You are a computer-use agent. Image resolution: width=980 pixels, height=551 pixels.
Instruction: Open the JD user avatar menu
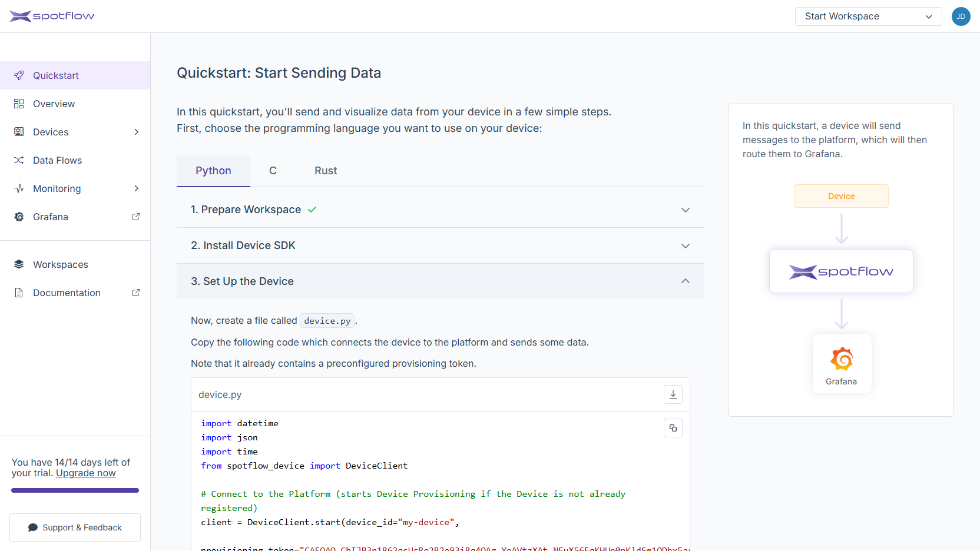(x=961, y=16)
